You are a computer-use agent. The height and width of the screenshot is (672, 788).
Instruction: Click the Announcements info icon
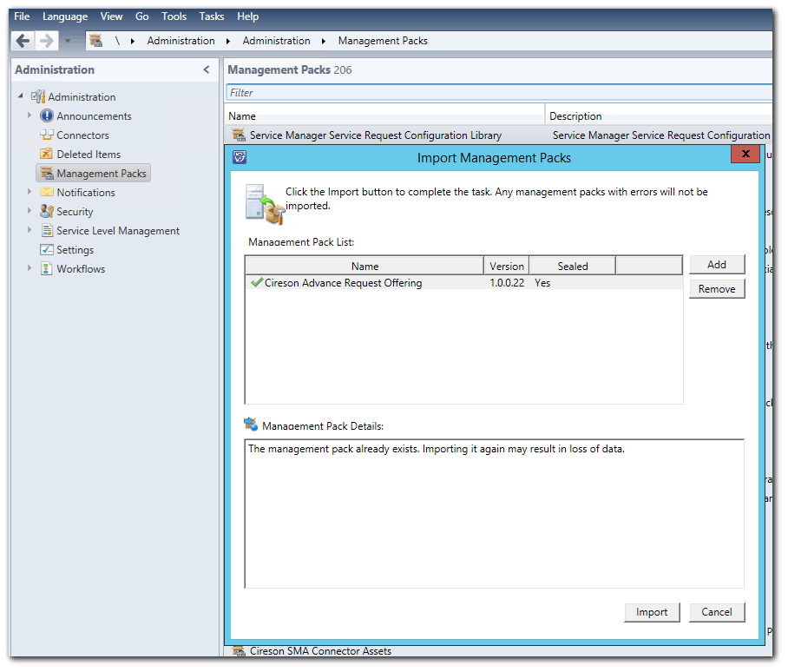[46, 115]
